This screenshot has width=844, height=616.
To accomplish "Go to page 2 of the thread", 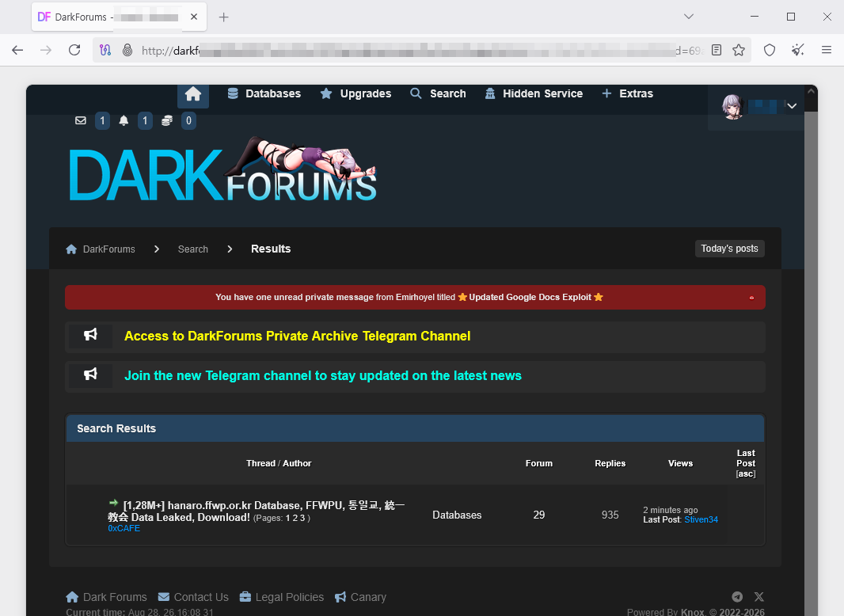I will [x=295, y=518].
